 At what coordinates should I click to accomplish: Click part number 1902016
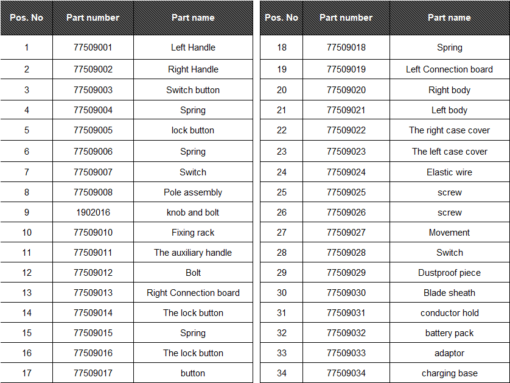click(93, 212)
